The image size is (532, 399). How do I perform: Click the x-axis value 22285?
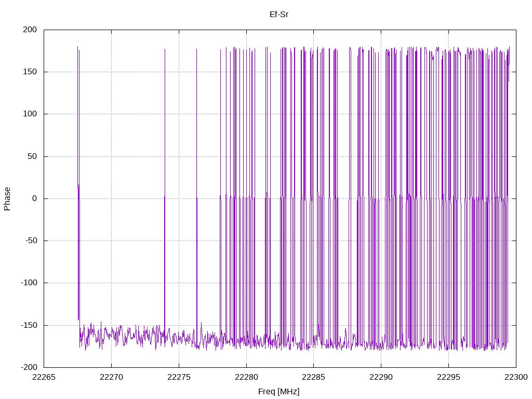click(x=313, y=377)
